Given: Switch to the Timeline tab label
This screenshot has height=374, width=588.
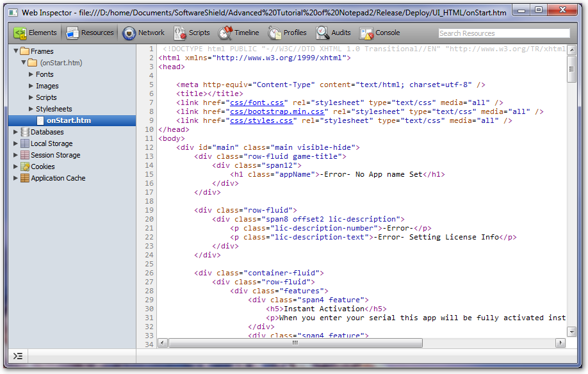Looking at the screenshot, I should tap(247, 33).
